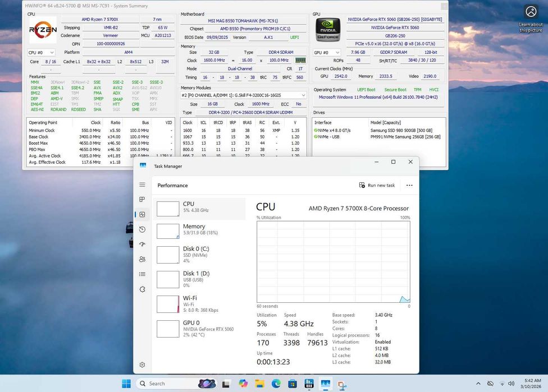548x392 pixels.
Task: Open Task Manager Settings gear
Action: coord(142,365)
